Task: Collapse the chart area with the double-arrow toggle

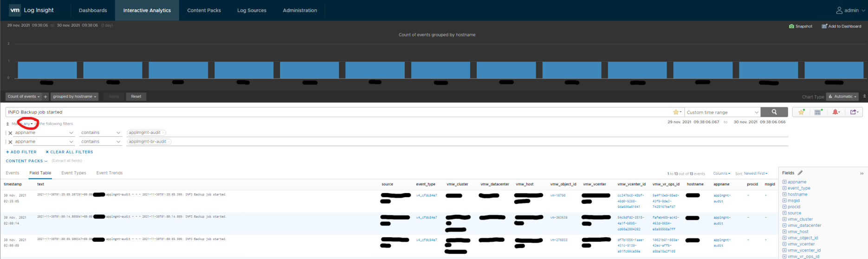Action: coord(864,96)
